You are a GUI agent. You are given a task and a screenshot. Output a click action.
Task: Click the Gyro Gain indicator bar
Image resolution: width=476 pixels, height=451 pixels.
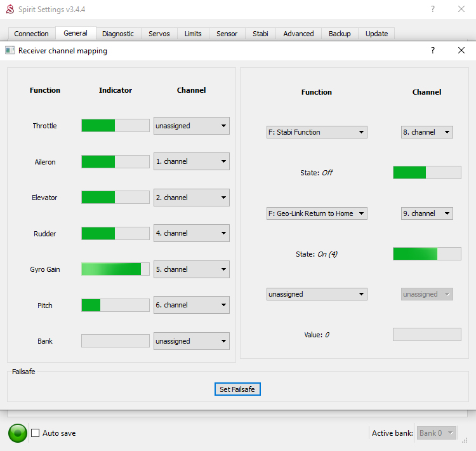[115, 269]
